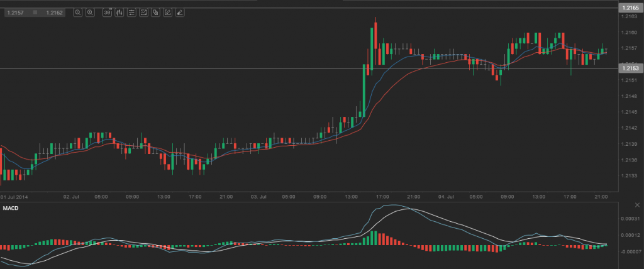The image size is (644, 269).
Task: Select the drawing pencil tool icon
Action: pyautogui.click(x=179, y=13)
